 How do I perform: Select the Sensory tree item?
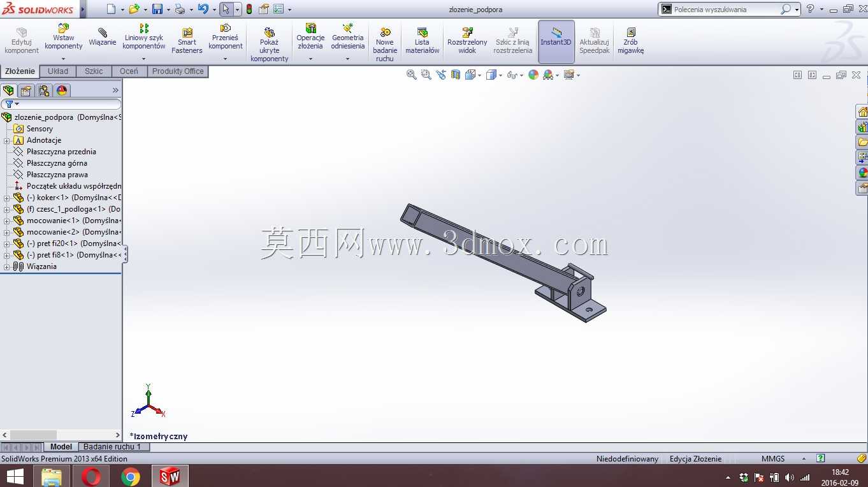click(40, 129)
